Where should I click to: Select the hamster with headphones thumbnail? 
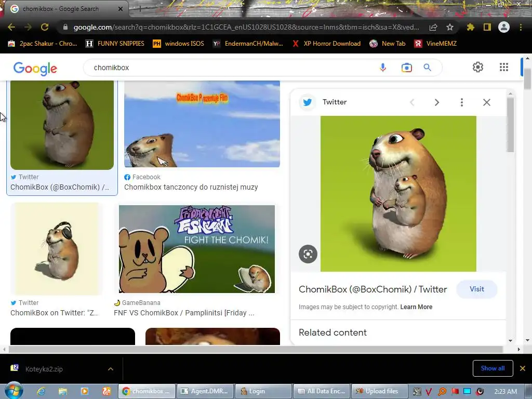[x=56, y=249]
